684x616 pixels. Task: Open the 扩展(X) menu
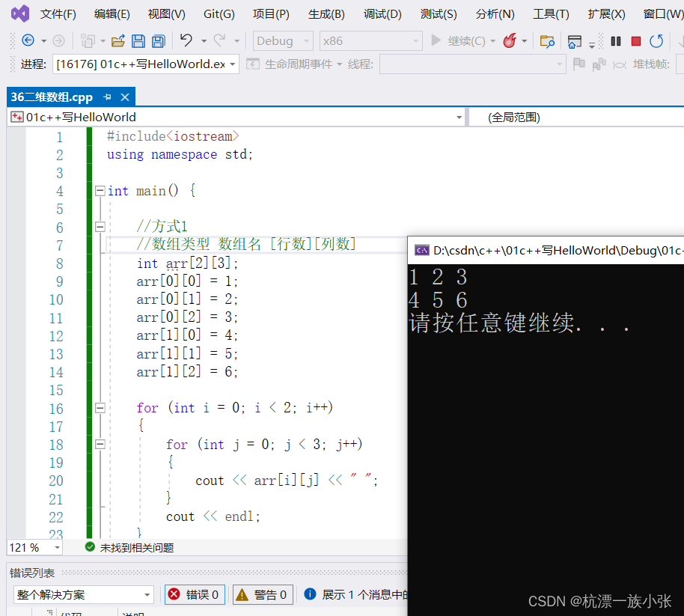click(606, 14)
